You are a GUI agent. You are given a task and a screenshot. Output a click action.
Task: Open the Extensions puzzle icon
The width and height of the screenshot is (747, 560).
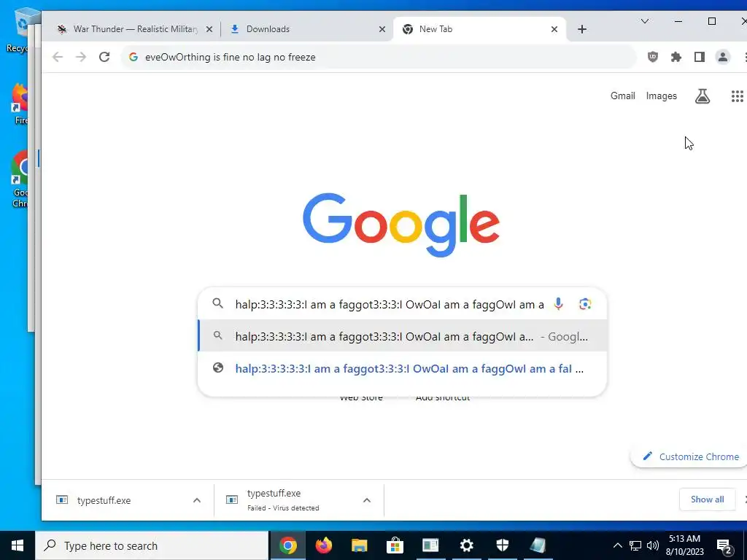click(676, 57)
